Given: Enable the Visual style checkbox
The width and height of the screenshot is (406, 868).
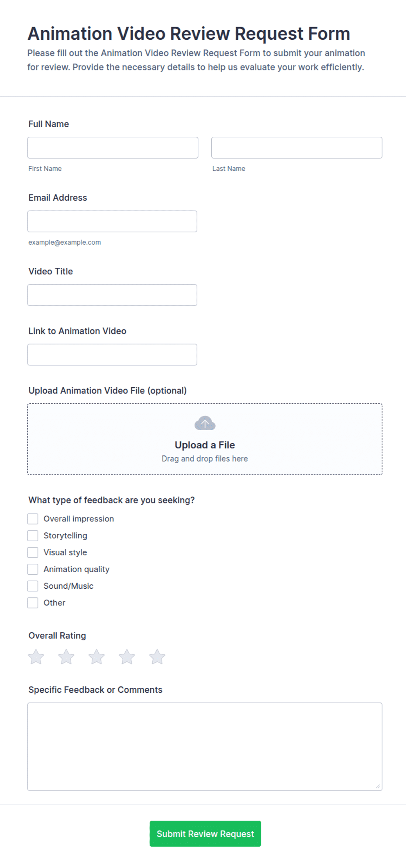Looking at the screenshot, I should tap(33, 552).
